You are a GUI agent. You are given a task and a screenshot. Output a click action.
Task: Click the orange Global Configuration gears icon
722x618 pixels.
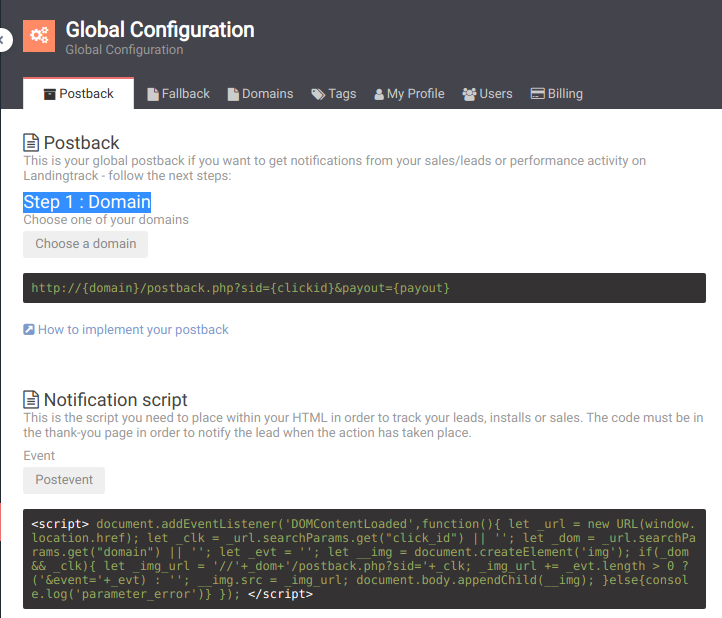(39, 35)
